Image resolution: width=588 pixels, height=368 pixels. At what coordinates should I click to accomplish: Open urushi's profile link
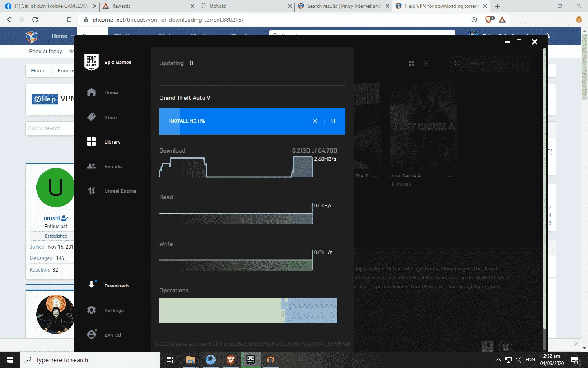tap(52, 218)
